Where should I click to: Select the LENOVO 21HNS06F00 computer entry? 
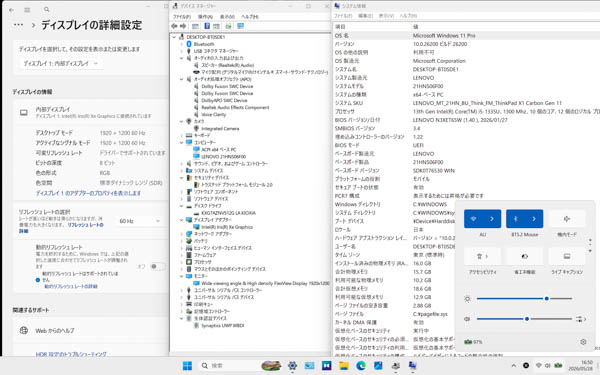[x=223, y=157]
